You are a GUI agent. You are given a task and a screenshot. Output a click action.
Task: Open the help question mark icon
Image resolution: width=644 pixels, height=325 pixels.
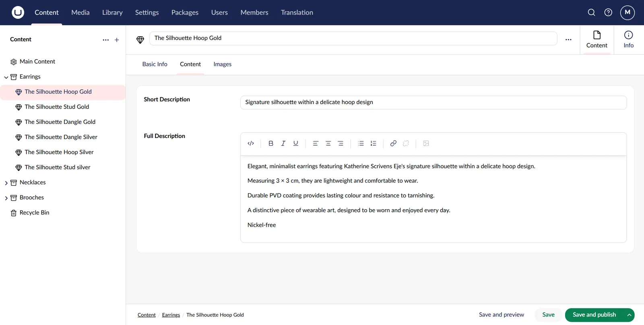608,12
